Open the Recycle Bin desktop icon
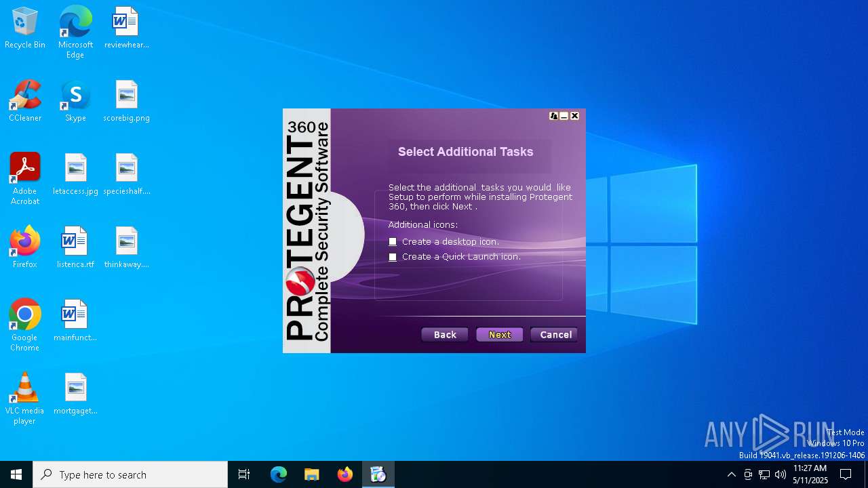Screen dimensions: 868x488 25,28
